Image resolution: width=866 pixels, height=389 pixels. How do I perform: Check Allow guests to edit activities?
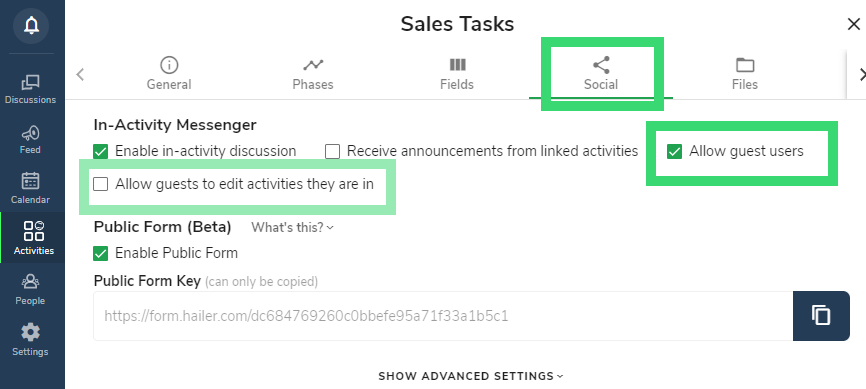pyautogui.click(x=101, y=184)
